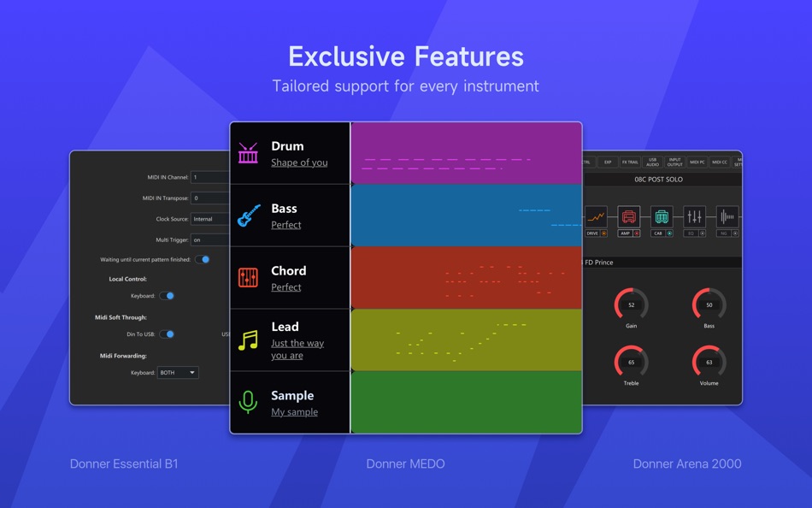This screenshot has width=812, height=508.
Task: Open the CAB effect block icon
Action: tap(662, 216)
